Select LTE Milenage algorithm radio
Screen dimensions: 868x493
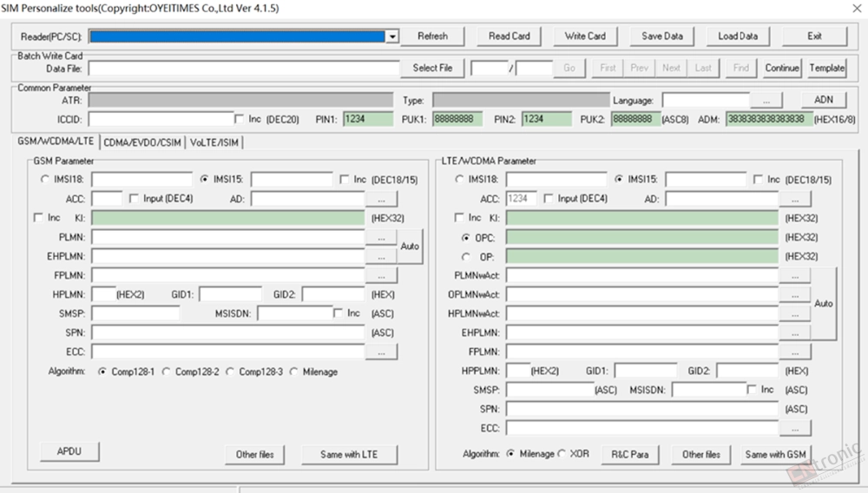pos(510,454)
